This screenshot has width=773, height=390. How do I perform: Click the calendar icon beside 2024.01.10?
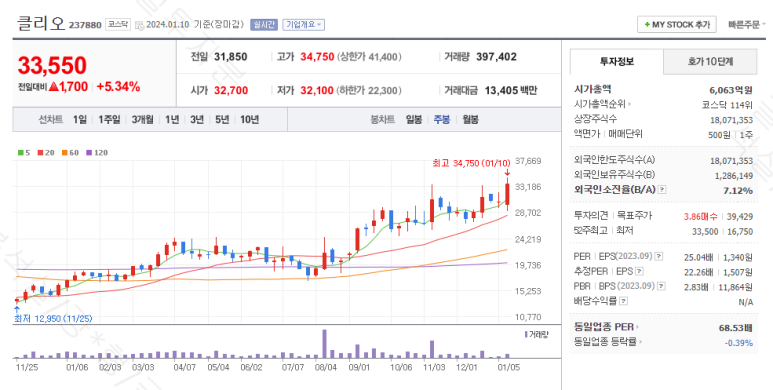[x=139, y=25]
